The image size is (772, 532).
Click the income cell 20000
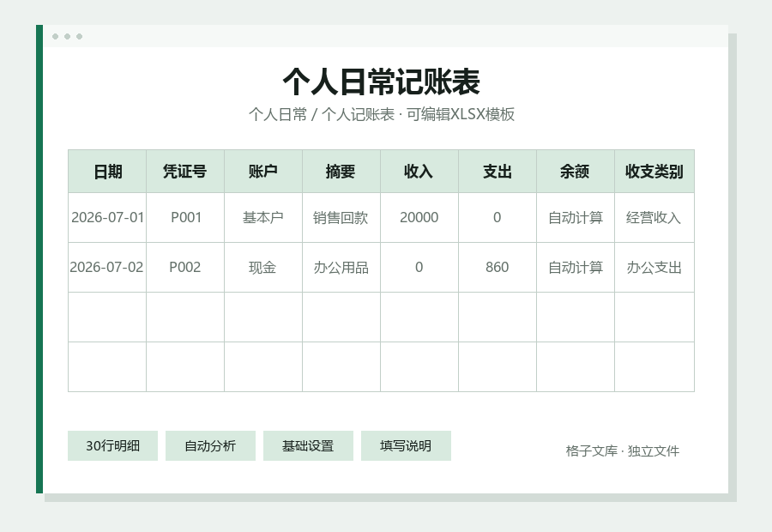coord(419,218)
